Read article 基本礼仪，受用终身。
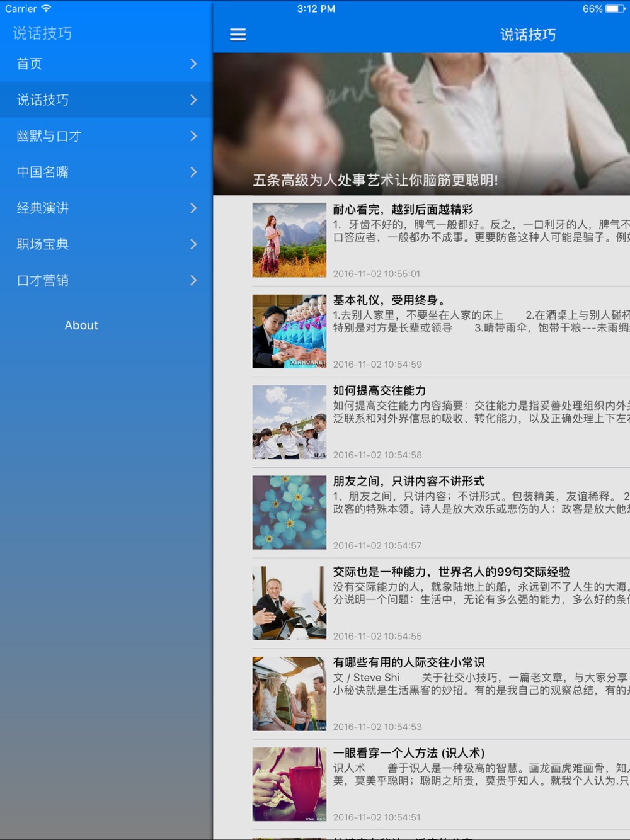Viewport: 630px width, 840px height. click(x=390, y=300)
